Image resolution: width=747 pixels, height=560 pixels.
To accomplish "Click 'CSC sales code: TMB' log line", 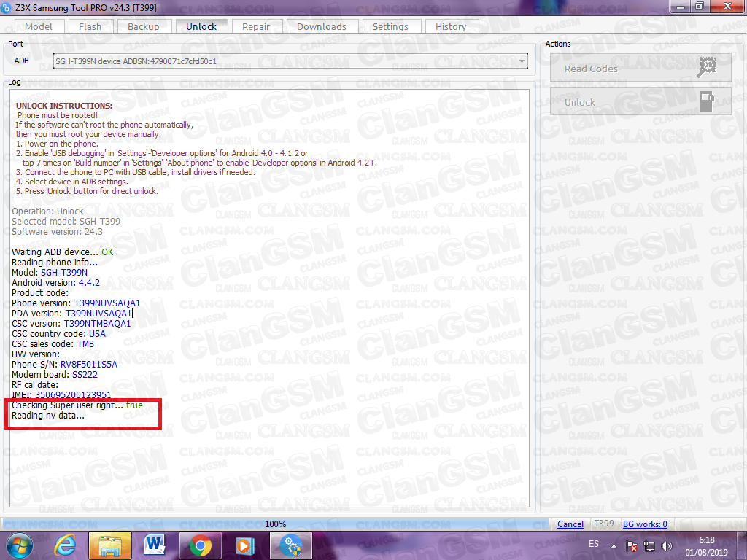I will 53,344.
